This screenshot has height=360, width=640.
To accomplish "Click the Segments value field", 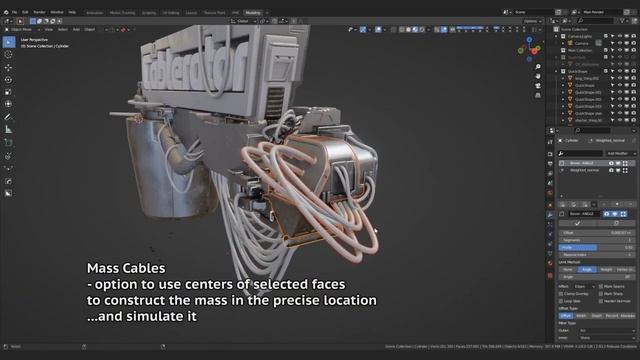I will click(x=597, y=240).
